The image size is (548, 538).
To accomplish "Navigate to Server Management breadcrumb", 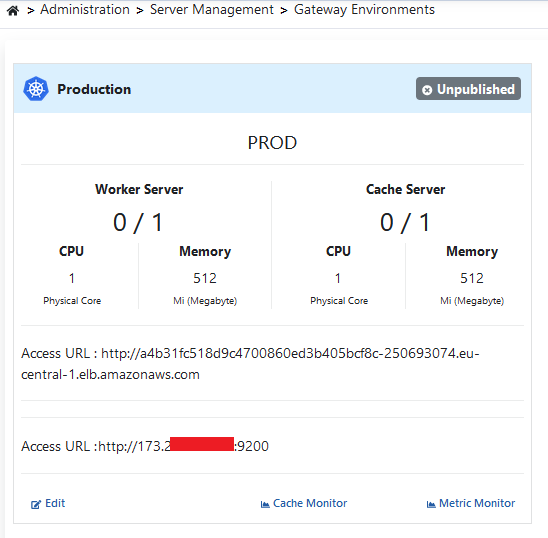I will (212, 10).
